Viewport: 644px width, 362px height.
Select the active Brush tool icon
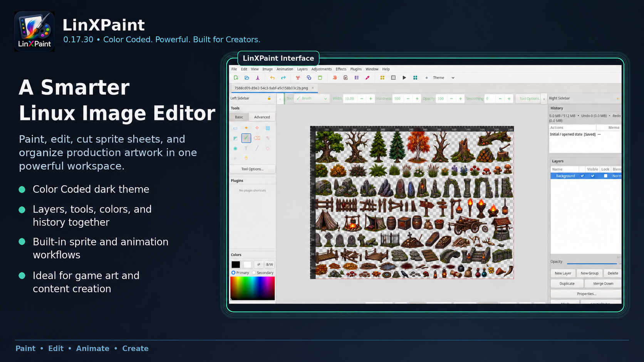pos(246,138)
